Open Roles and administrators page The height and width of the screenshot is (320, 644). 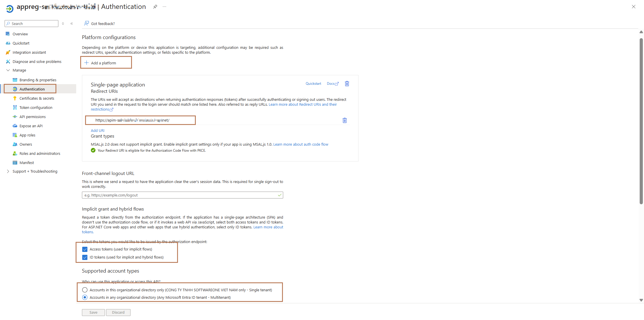[40, 153]
